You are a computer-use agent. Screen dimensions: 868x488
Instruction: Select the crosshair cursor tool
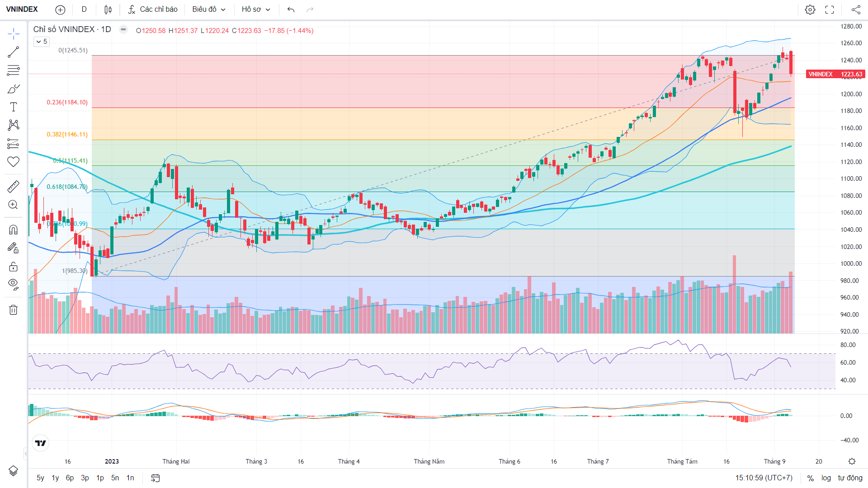(x=14, y=34)
